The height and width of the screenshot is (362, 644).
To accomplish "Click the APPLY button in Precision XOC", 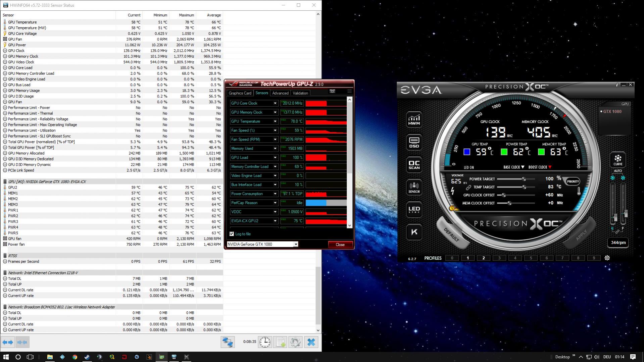I will click(582, 234).
